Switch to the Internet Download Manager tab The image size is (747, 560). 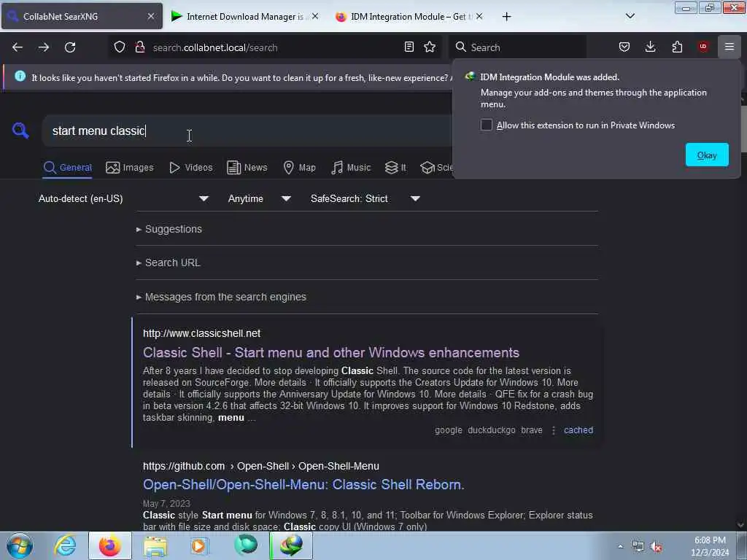click(x=244, y=16)
